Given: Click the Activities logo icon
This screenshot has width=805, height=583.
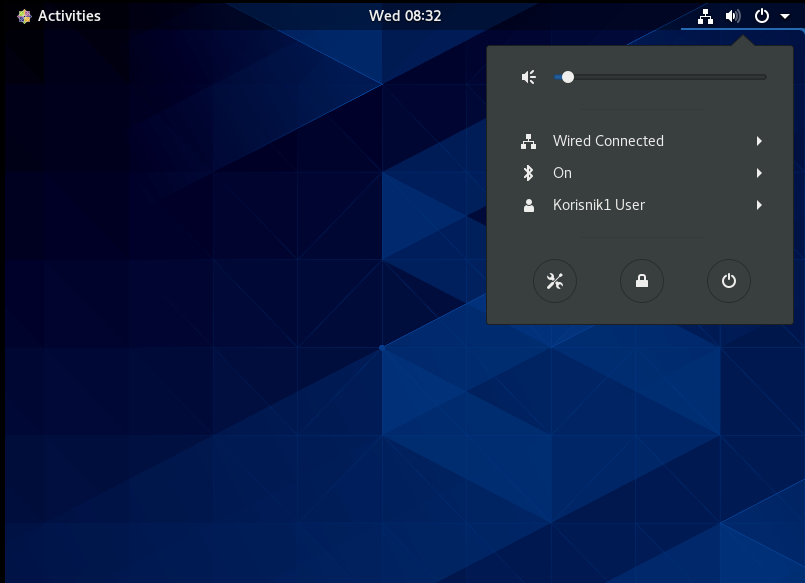Looking at the screenshot, I should click(x=24, y=16).
